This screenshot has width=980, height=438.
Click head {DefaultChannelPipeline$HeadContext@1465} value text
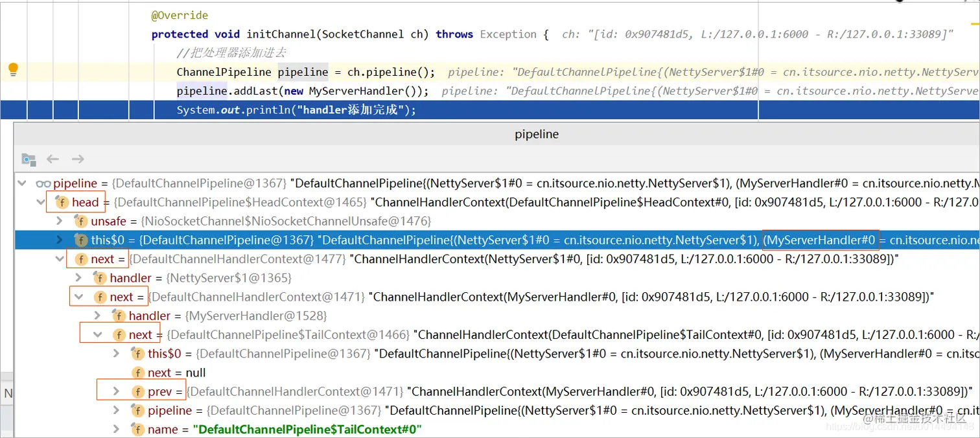(x=239, y=203)
